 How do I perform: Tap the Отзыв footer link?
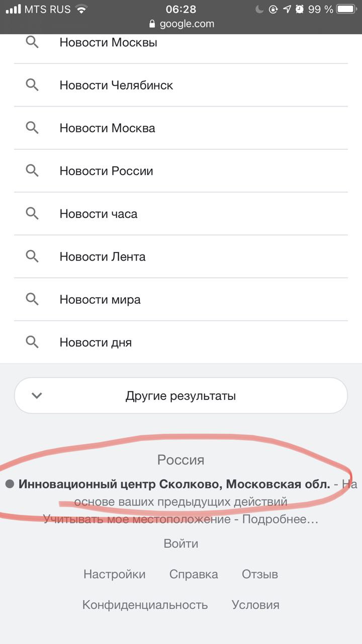click(x=260, y=574)
